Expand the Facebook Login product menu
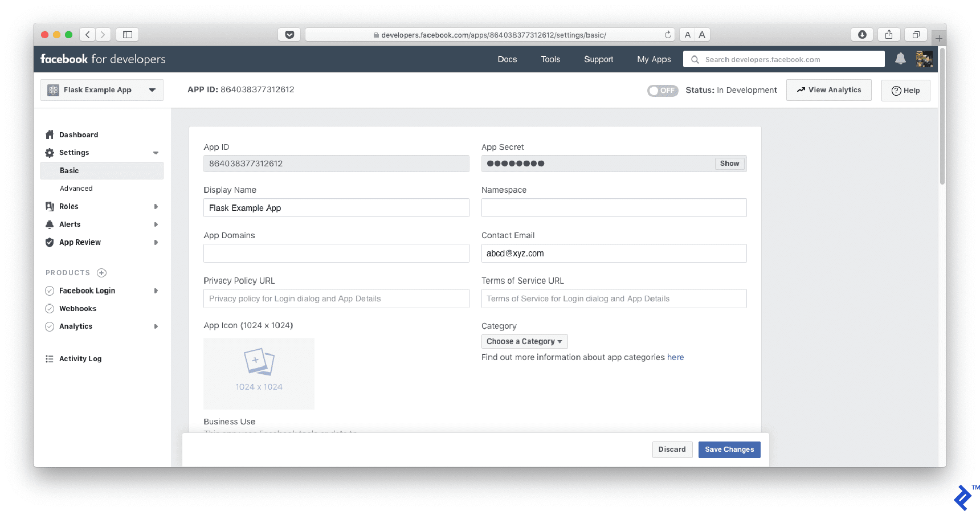The image size is (980, 511). 156,291
